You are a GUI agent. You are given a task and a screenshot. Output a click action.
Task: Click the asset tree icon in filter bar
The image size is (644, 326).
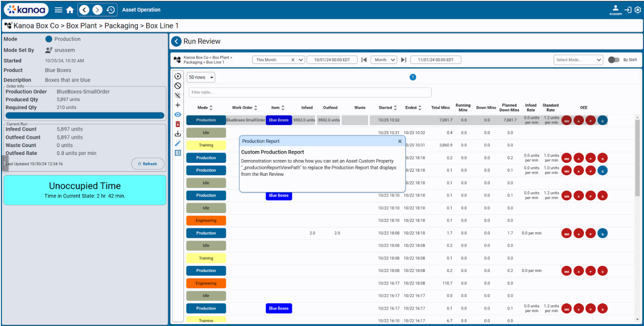click(177, 60)
